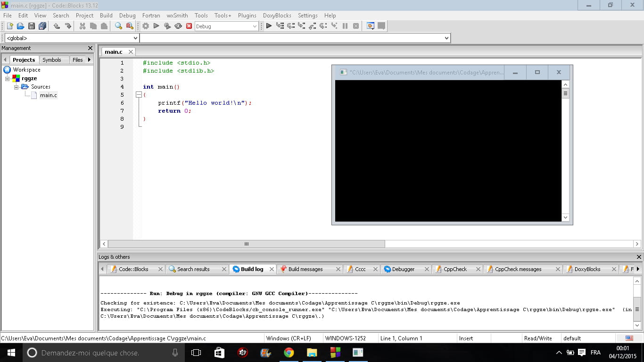The image size is (644, 362).
Task: Collapse the Sources folder in project tree
Action: tap(17, 87)
